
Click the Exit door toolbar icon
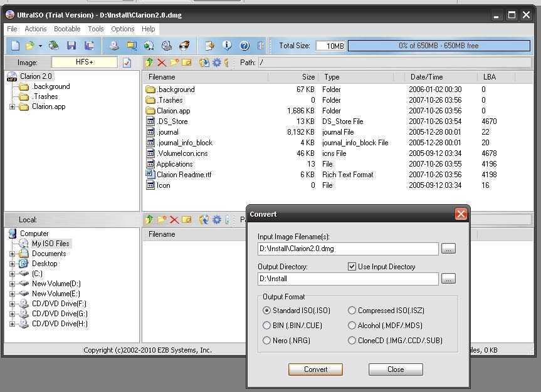261,46
